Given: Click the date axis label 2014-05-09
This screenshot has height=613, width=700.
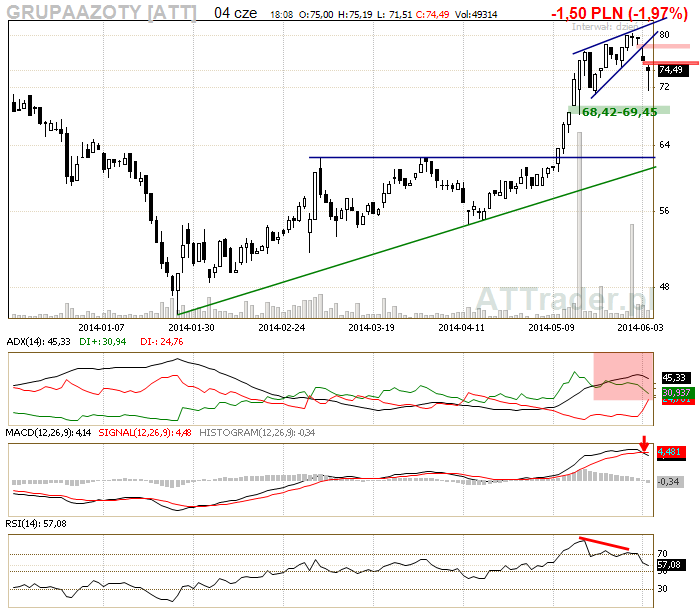Looking at the screenshot, I should click(551, 328).
